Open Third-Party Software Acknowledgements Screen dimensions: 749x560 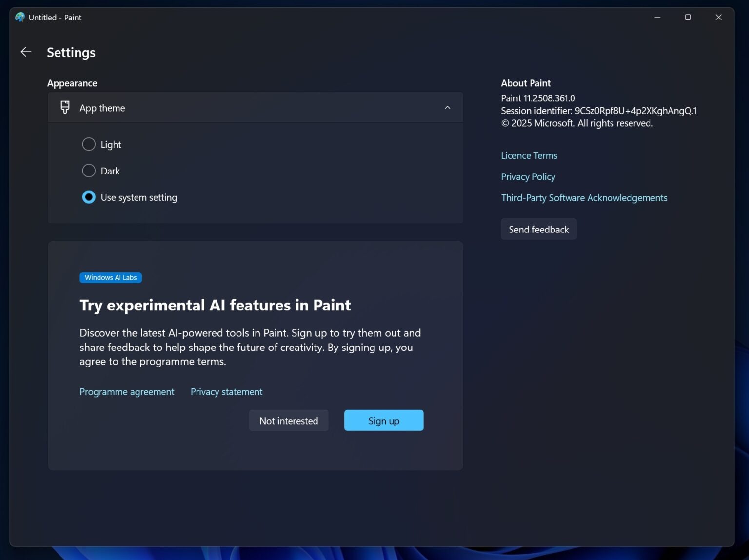coord(584,197)
